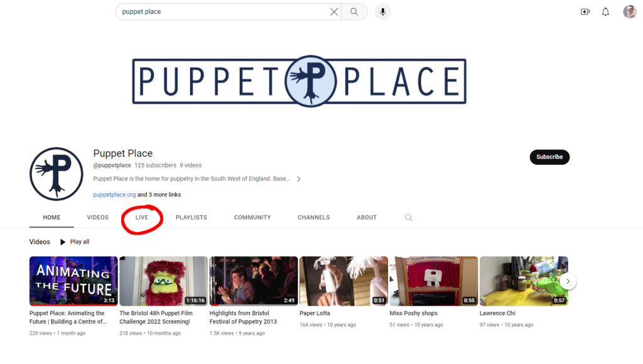Activate voice search microphone icon

click(382, 12)
